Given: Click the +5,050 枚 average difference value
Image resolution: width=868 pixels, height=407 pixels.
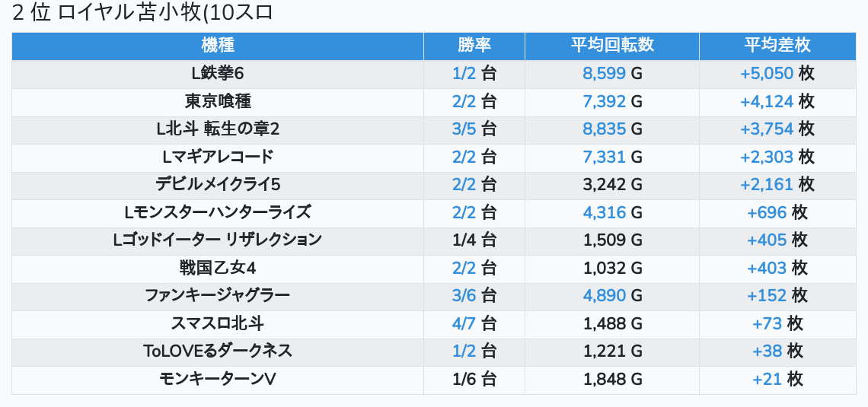Looking at the screenshot, I should tap(777, 74).
